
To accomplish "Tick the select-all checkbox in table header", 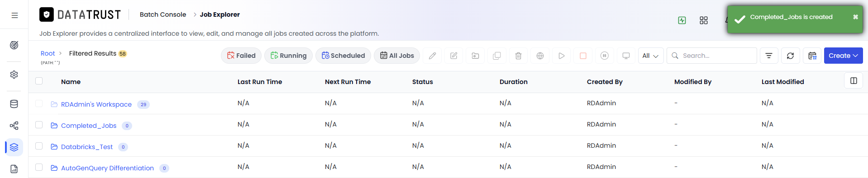I will (x=39, y=81).
